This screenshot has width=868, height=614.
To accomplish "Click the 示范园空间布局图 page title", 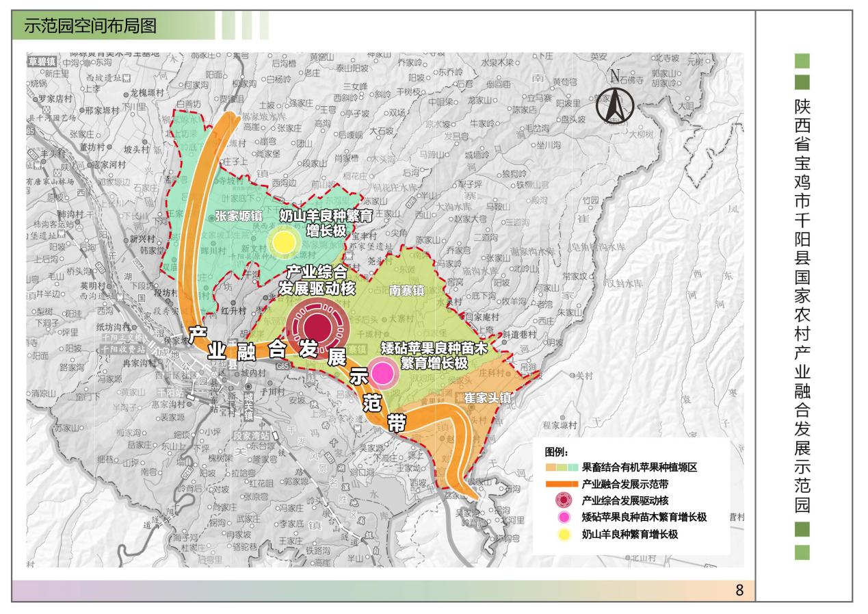I will pyautogui.click(x=90, y=27).
